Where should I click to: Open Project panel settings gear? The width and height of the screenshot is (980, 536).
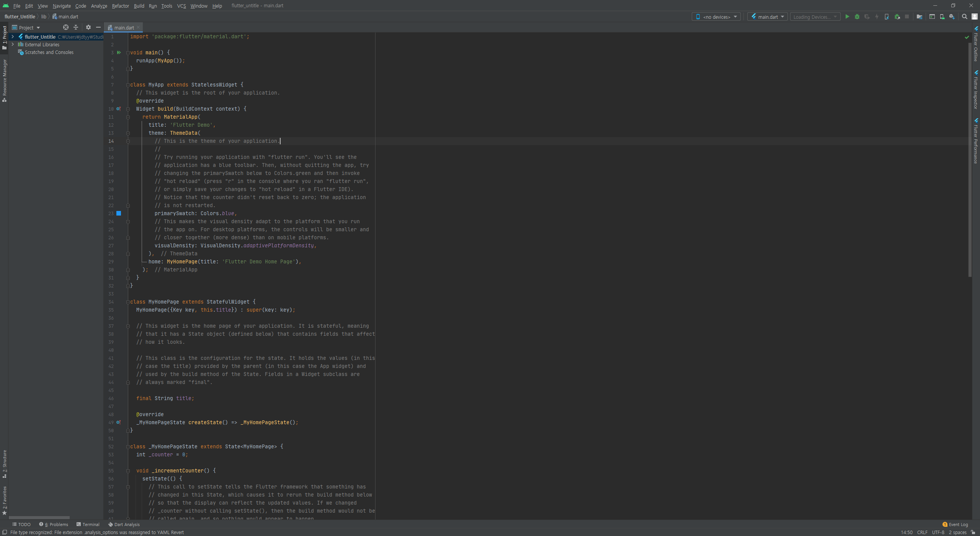(x=88, y=28)
